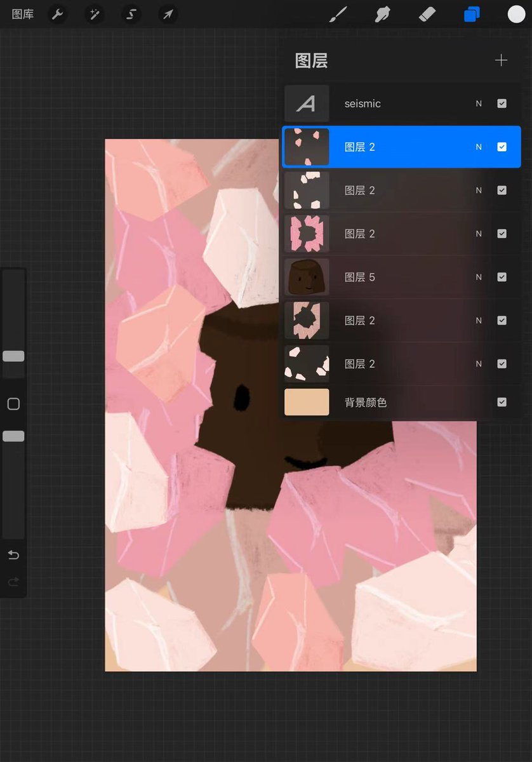The image size is (532, 762).
Task: Select 图层 2 name below the highlighted layer
Action: pos(359,190)
